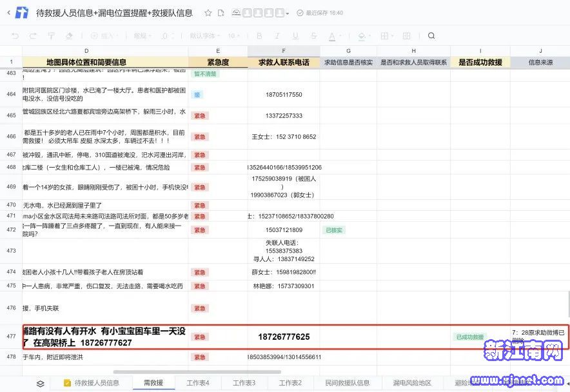Screen dimensions: 570x392
Task: Select column H header
Action: pyautogui.click(x=414, y=51)
